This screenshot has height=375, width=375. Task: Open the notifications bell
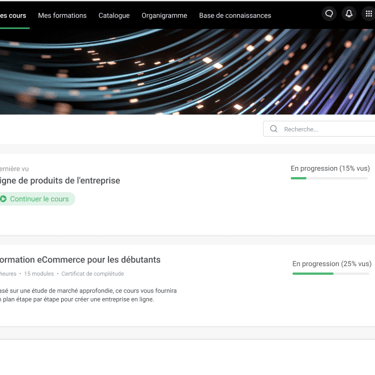[349, 14]
